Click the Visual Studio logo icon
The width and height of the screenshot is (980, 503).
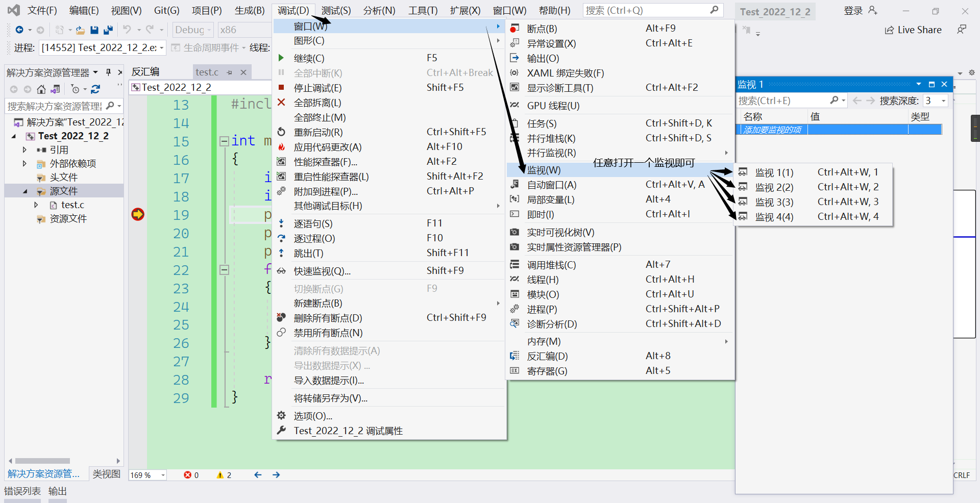click(14, 10)
